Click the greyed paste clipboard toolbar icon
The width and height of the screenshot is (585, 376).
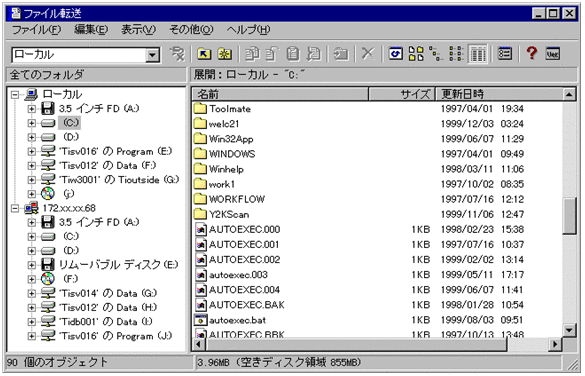coord(293,54)
